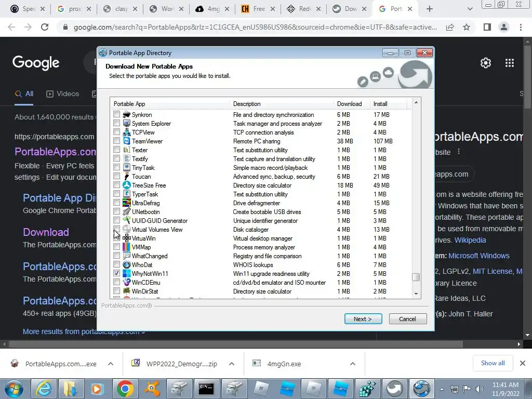
Task: Open Chrome three-dot menu
Action: coord(521,27)
